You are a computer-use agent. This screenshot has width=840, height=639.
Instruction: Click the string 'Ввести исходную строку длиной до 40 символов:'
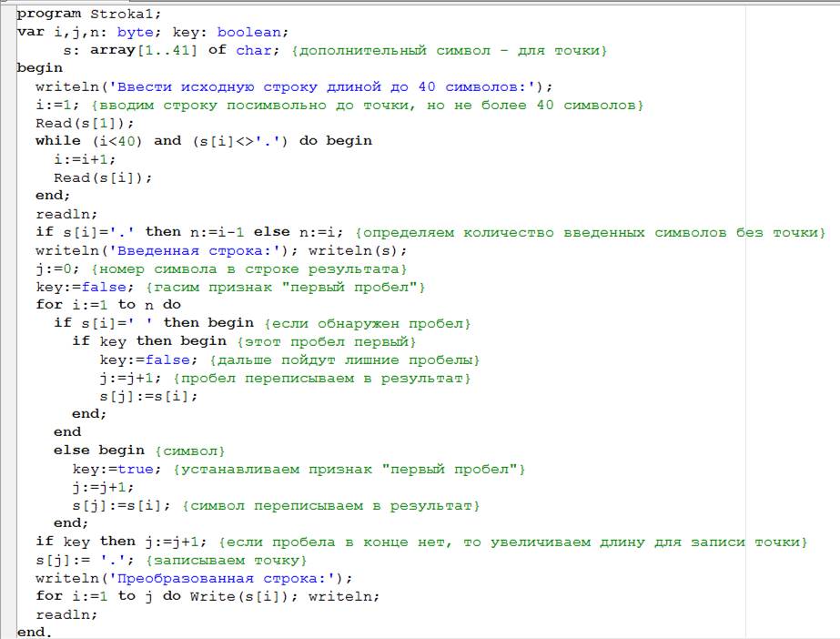point(312,86)
